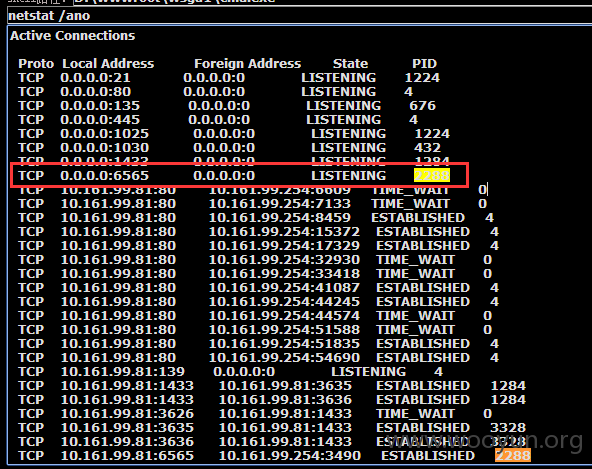Click PID value 432

(427, 147)
